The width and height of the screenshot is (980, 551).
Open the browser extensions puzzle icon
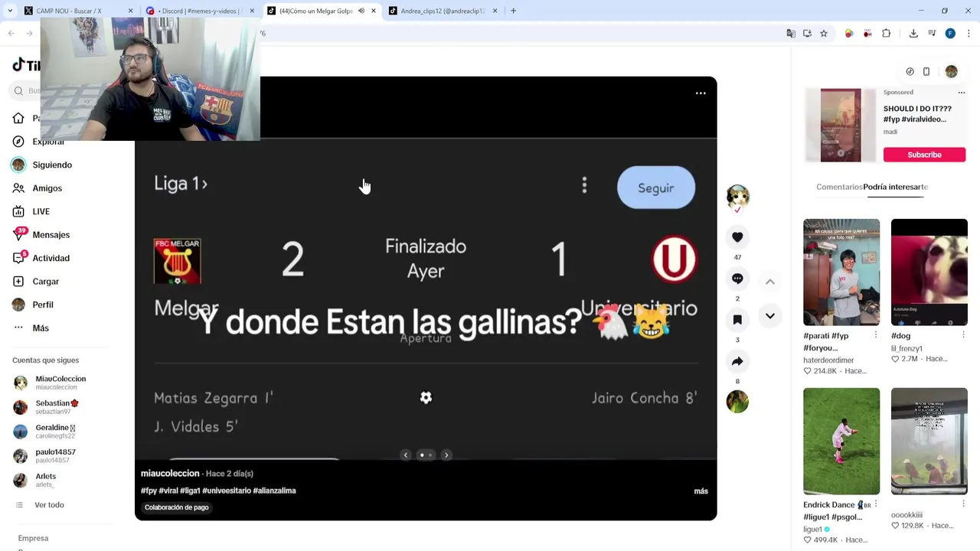[887, 34]
